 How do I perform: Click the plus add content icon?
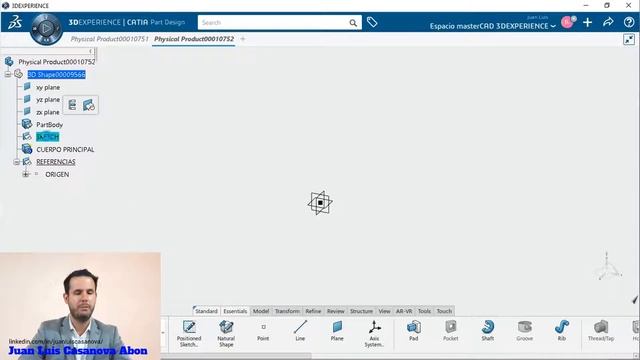point(587,22)
